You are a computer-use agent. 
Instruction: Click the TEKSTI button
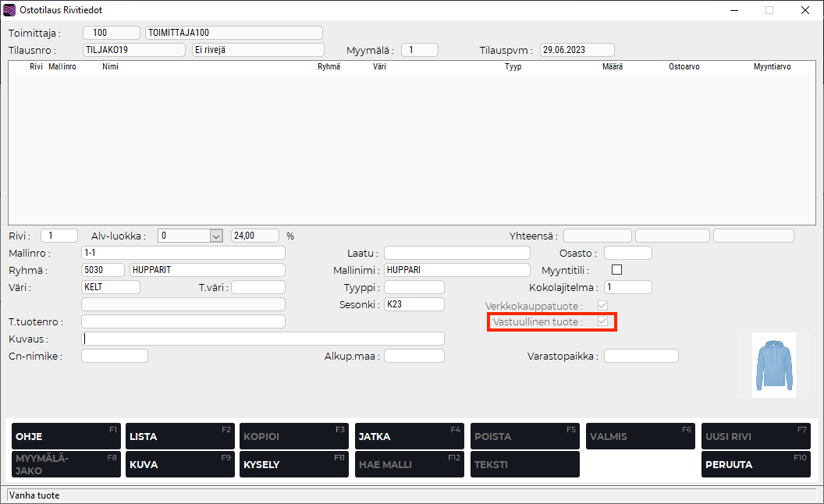(524, 464)
